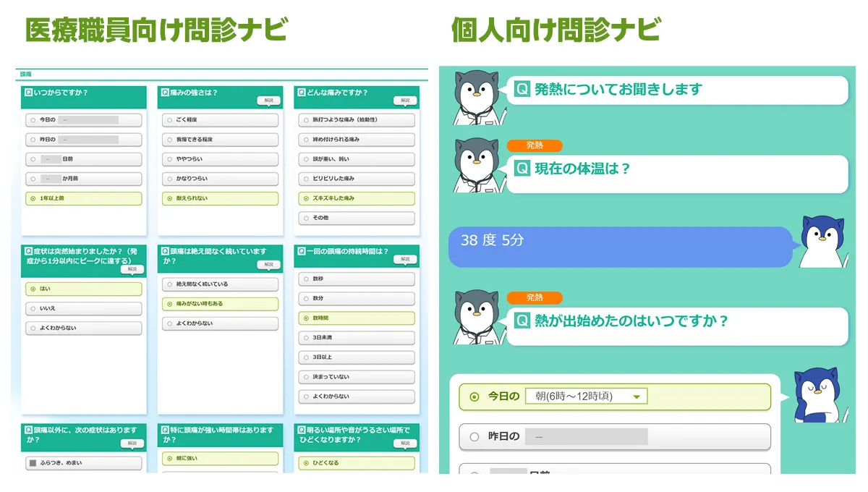This screenshot has height=492, width=868.
Task: Click the 個人向け問診ナビ heading
Action: coord(556,30)
